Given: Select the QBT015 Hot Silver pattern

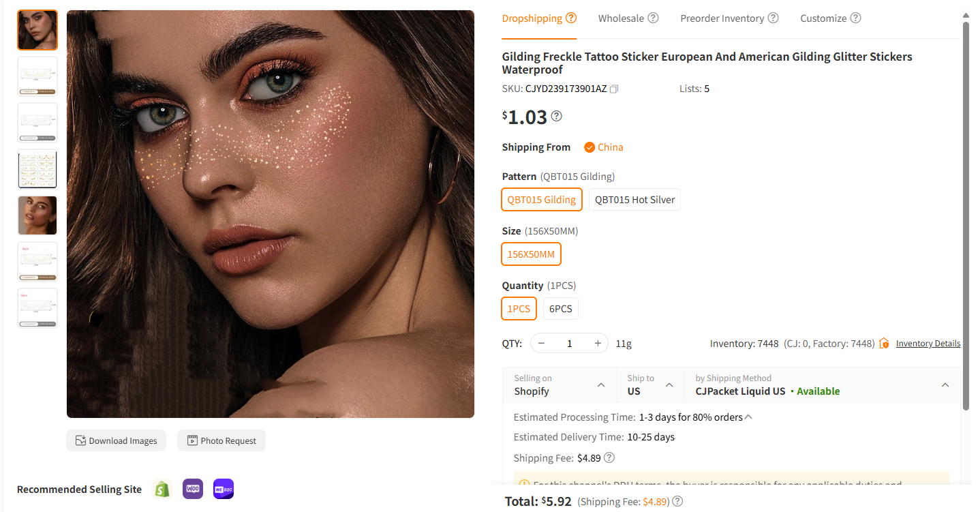Looking at the screenshot, I should 634,200.
